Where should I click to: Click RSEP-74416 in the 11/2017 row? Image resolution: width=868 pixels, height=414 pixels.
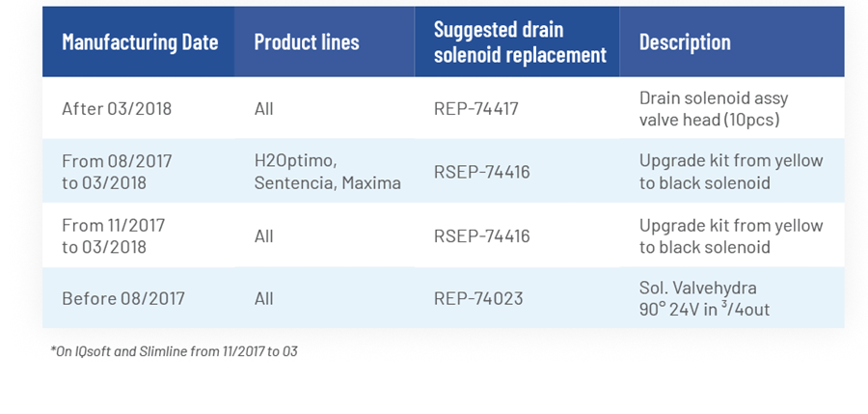481,236
